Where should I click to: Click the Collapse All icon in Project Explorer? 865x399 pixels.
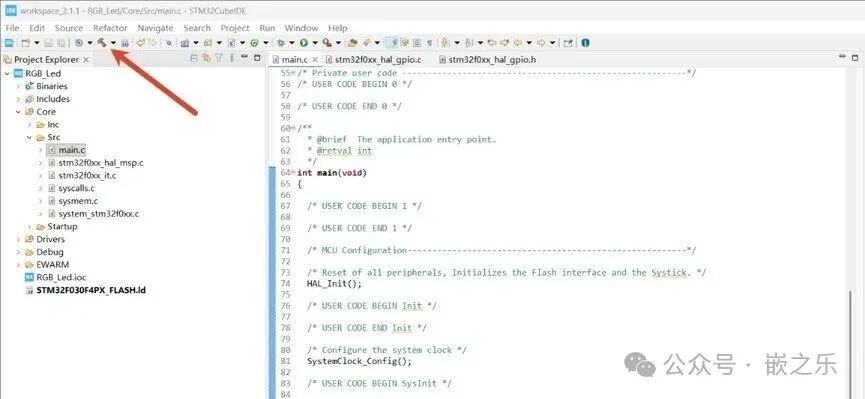pyautogui.click(x=194, y=58)
